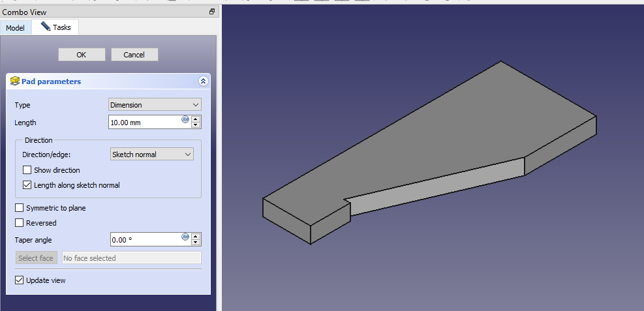Increase Length with the up arrow

pyautogui.click(x=196, y=119)
